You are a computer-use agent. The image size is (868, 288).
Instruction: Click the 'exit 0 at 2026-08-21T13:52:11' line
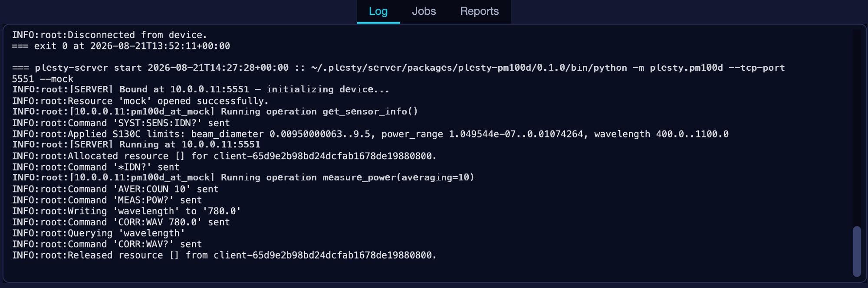[x=121, y=46]
